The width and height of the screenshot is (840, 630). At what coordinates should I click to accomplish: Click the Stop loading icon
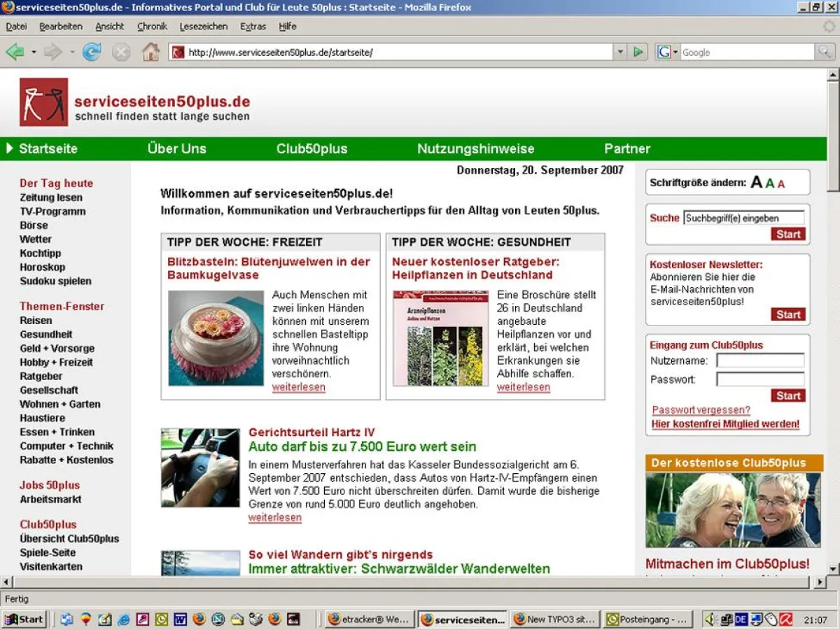click(120, 52)
